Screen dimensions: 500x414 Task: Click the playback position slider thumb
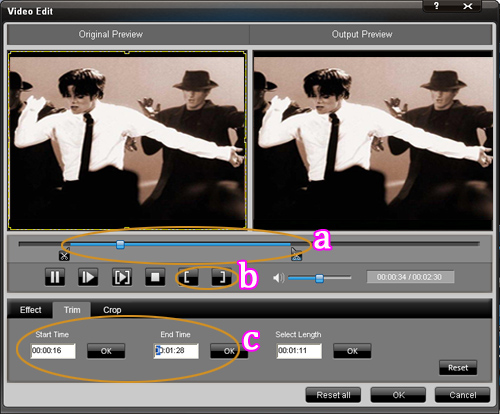coord(120,245)
